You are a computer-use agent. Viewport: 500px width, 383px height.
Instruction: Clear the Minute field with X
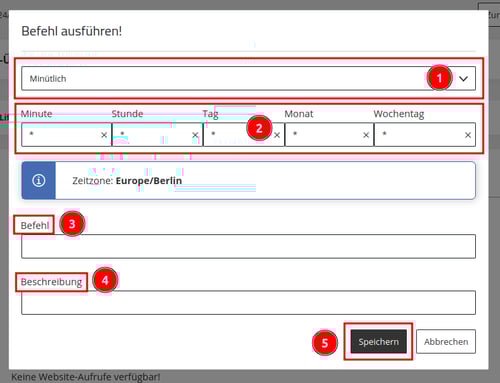(x=104, y=135)
